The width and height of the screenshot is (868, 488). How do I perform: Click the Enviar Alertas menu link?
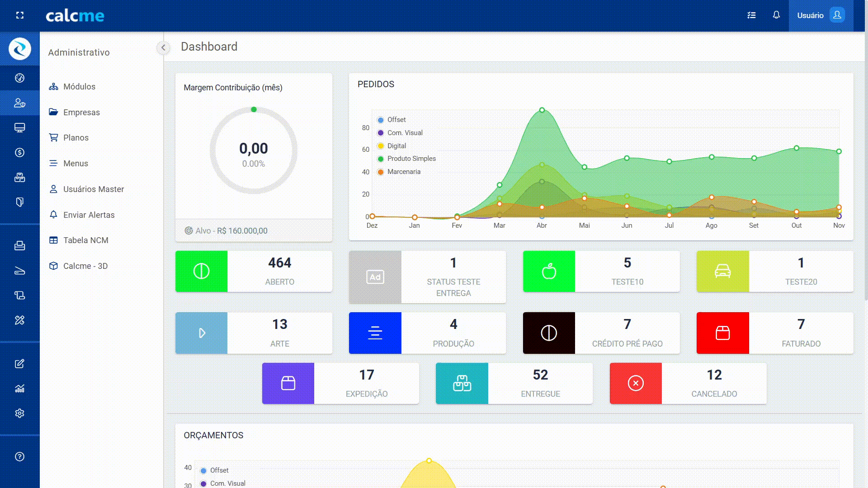89,215
